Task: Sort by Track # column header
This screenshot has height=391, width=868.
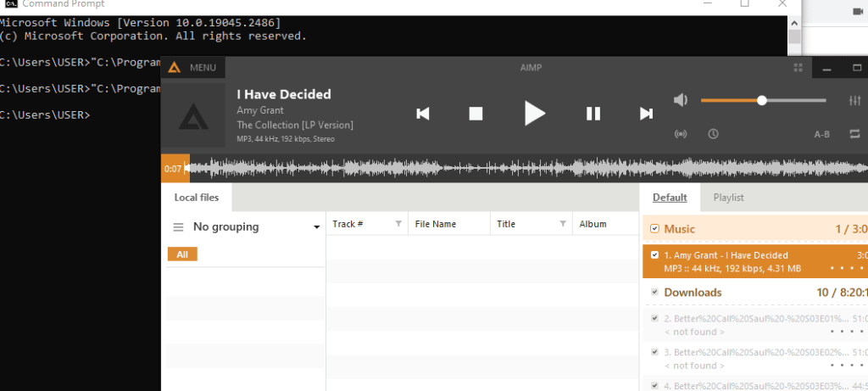Action: (348, 224)
